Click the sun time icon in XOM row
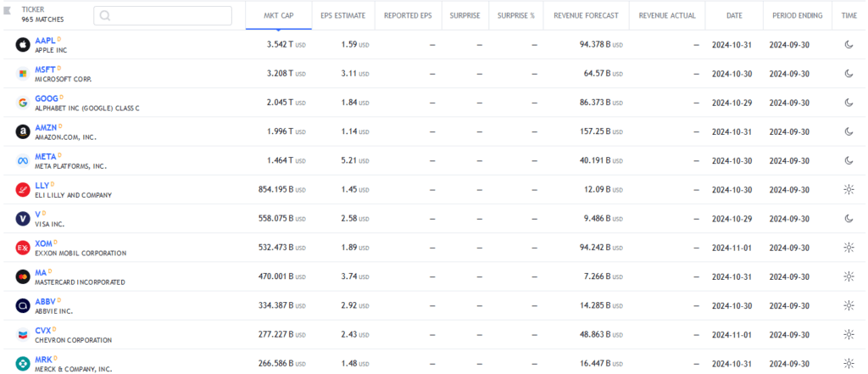The image size is (868, 374). (849, 248)
